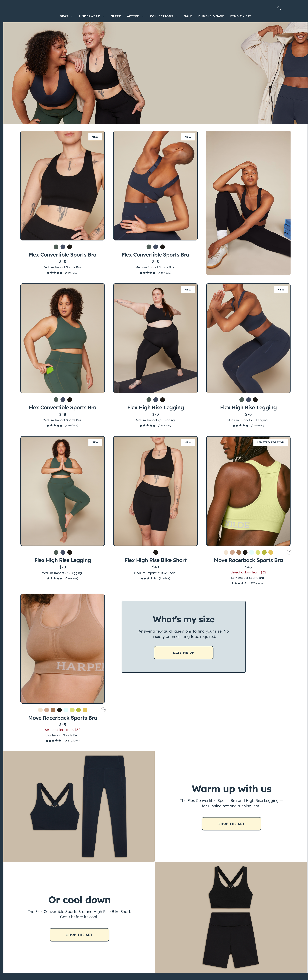Show more Move Racerback Wilde colors arrow
The image size is (308, 980).
click(x=289, y=552)
